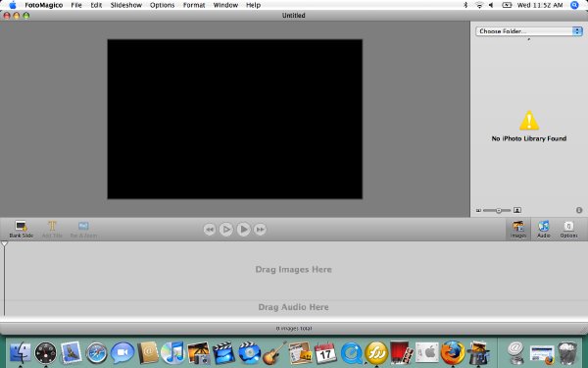Open the Trash from the Dock
Viewport: 588px width, 368px height.
click(567, 353)
